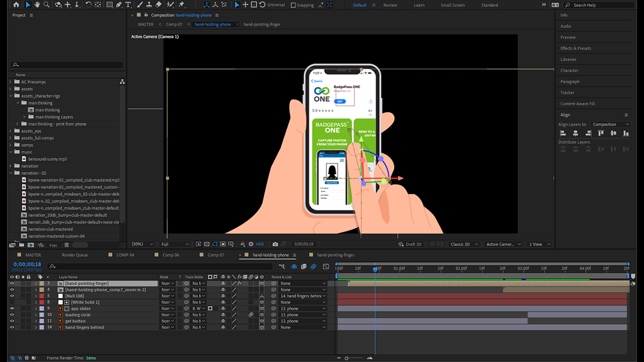Select the Eraser tool
The height and width of the screenshot is (362, 644).
point(158,5)
